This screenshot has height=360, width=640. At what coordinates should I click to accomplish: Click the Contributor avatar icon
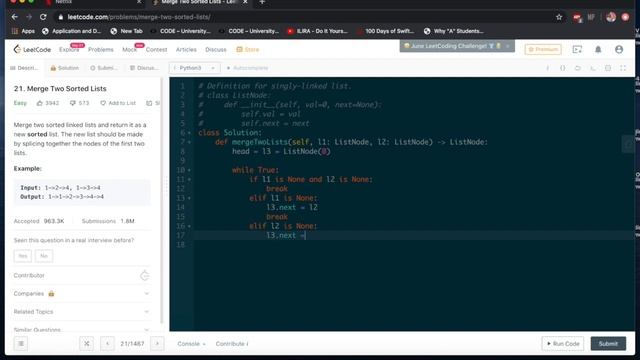tap(144, 276)
